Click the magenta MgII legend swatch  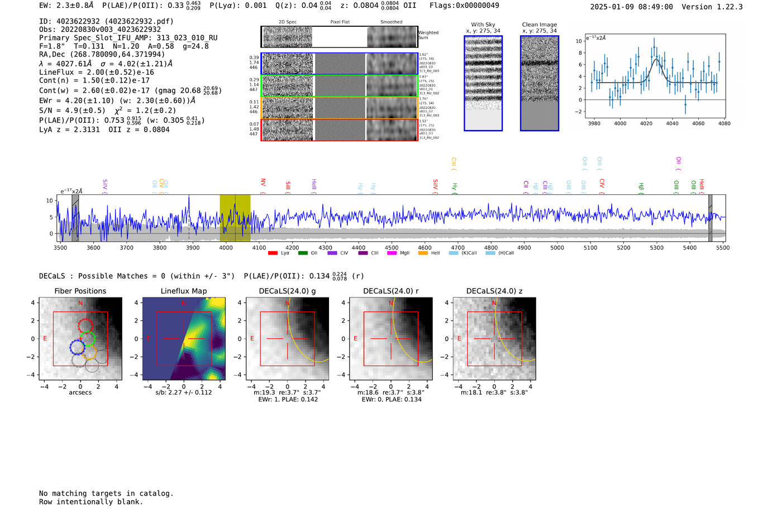(x=392, y=253)
